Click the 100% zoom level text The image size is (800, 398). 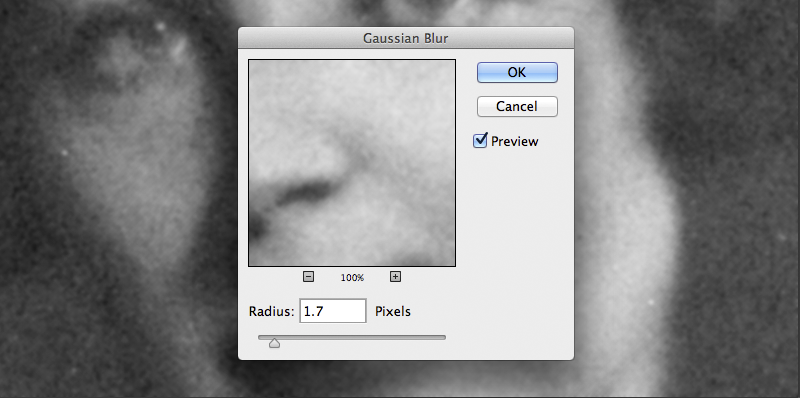[352, 278]
